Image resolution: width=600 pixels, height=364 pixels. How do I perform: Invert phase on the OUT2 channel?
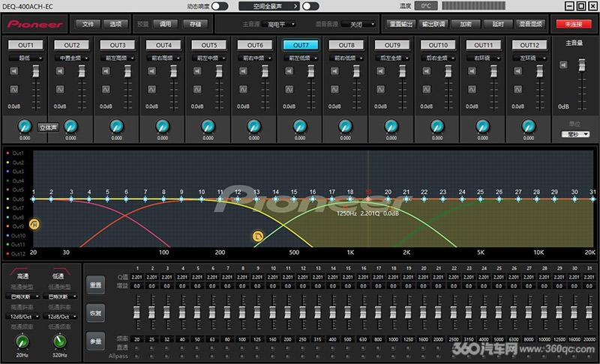click(x=60, y=89)
